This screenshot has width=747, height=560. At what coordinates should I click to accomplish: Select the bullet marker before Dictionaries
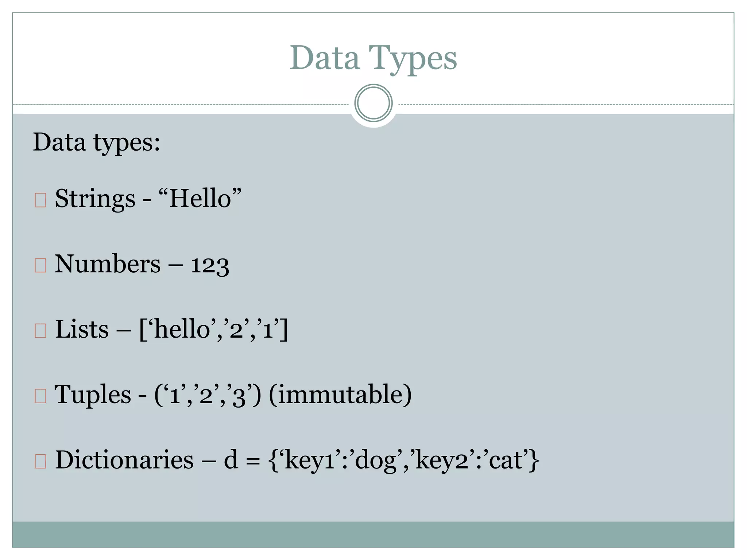pyautogui.click(x=40, y=461)
